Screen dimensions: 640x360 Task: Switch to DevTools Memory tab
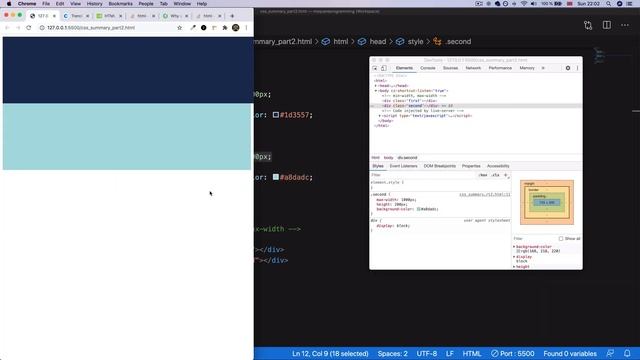[x=527, y=68]
